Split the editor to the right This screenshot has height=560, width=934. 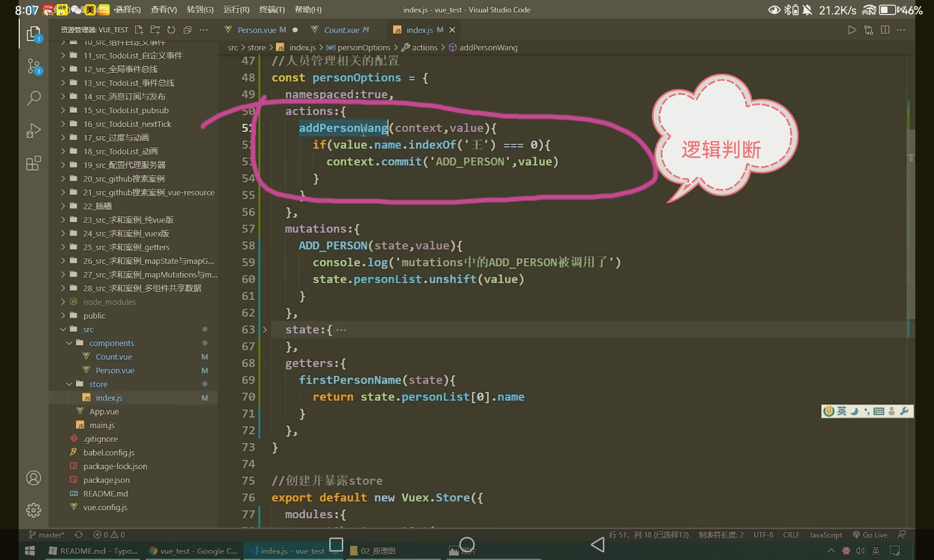(884, 30)
